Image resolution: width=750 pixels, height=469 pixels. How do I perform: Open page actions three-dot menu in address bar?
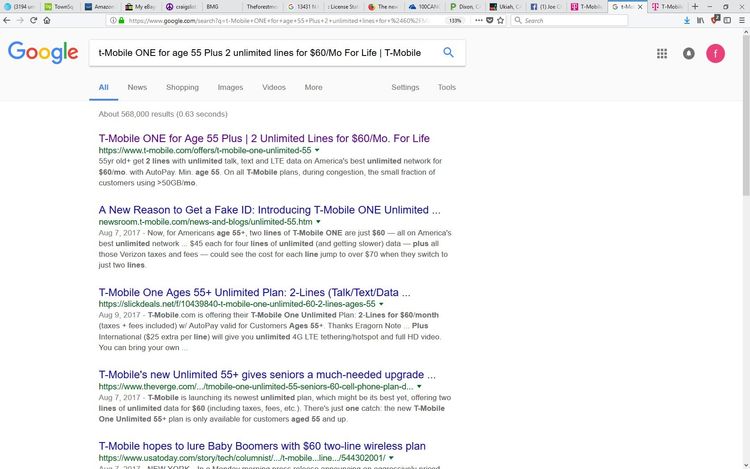coord(479,21)
